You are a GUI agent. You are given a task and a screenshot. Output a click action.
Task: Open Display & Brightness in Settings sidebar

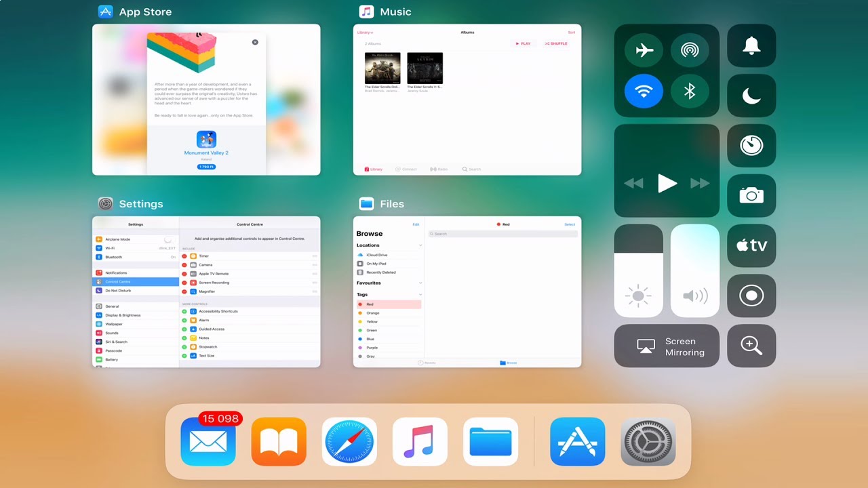[x=136, y=315]
